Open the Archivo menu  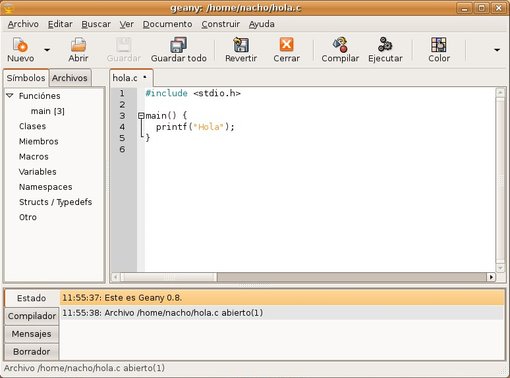pyautogui.click(x=23, y=24)
